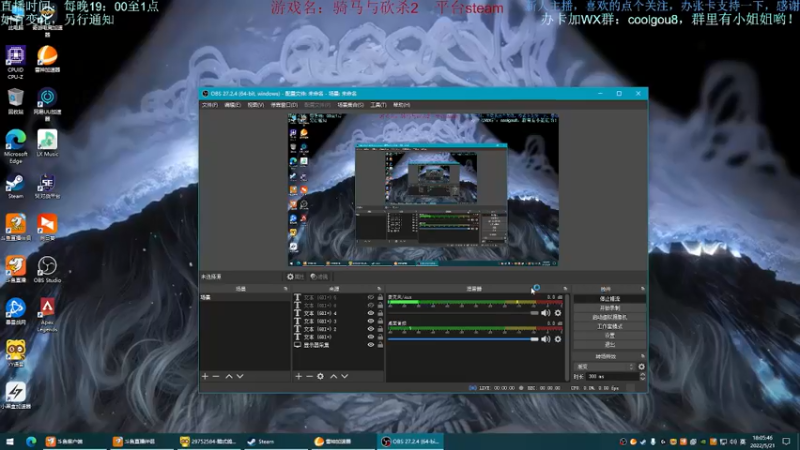Image resolution: width=800 pixels, height=450 pixels.
Task: Move scene up in the Scenes panel
Action: point(229,376)
